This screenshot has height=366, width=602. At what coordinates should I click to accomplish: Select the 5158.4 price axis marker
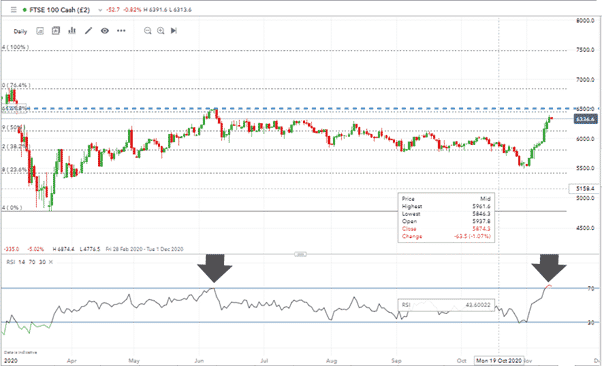point(584,189)
